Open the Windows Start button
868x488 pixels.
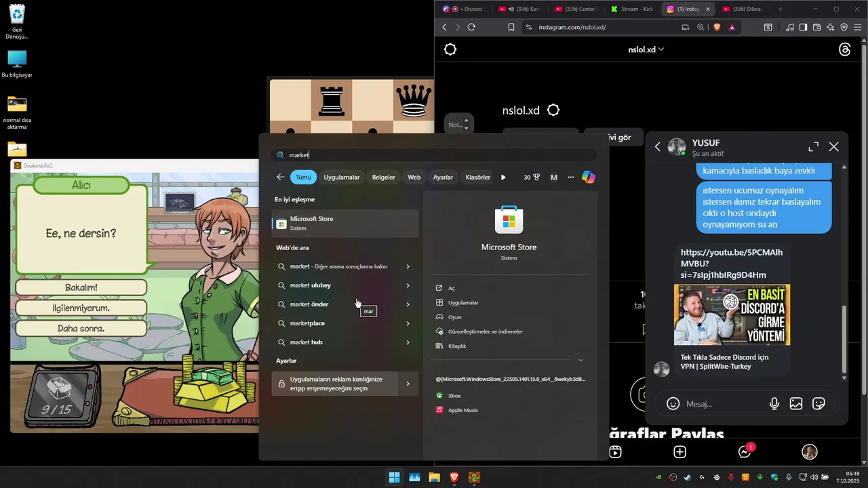pos(394,477)
